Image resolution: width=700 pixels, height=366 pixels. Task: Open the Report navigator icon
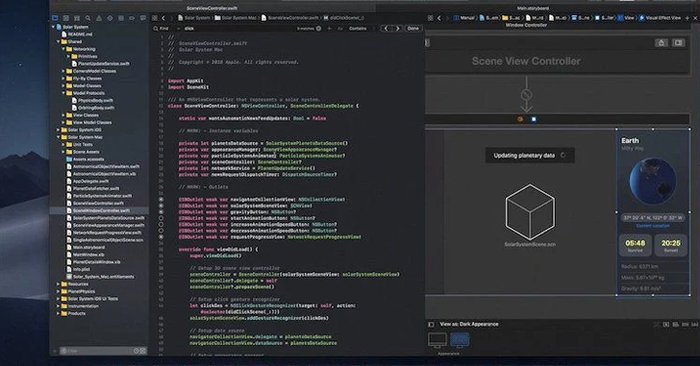pos(143,18)
